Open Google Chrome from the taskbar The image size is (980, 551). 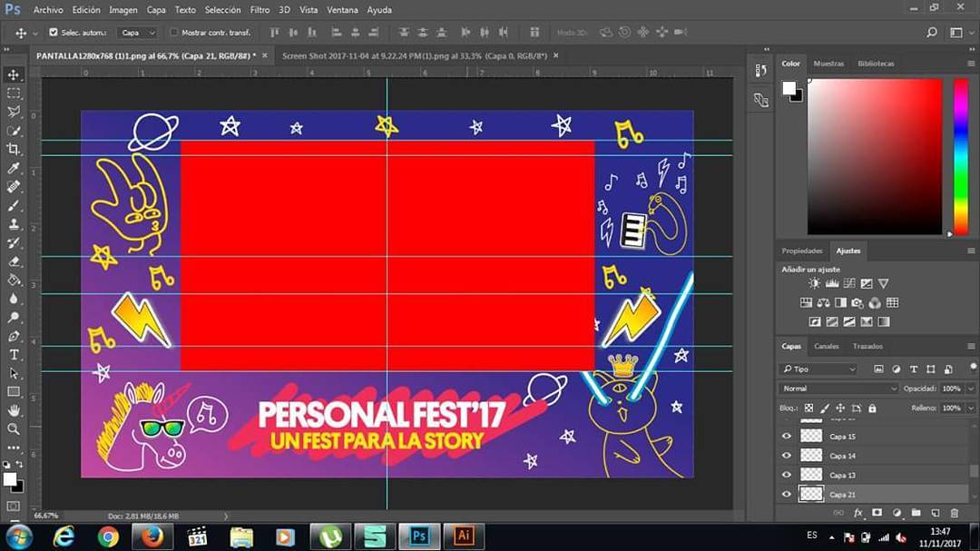[x=108, y=537]
